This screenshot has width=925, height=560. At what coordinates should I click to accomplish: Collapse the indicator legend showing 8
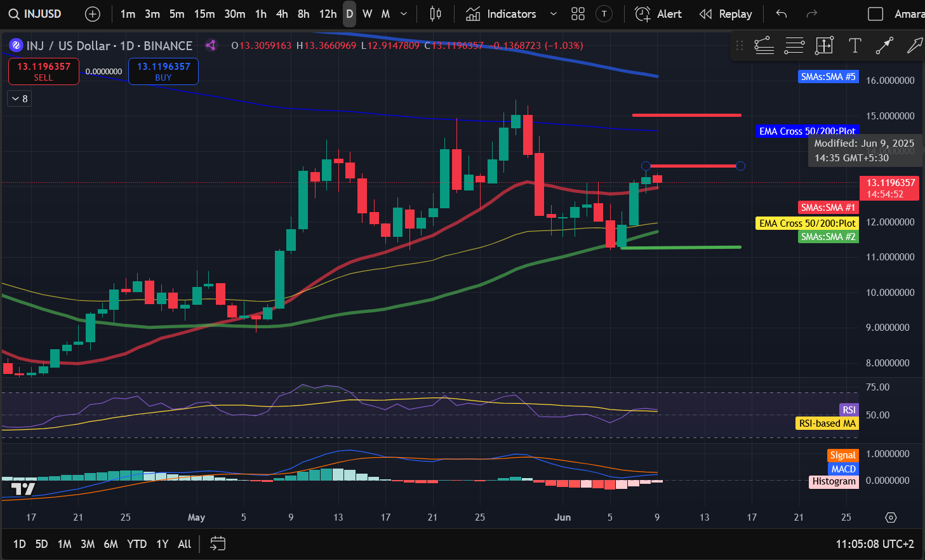20,98
